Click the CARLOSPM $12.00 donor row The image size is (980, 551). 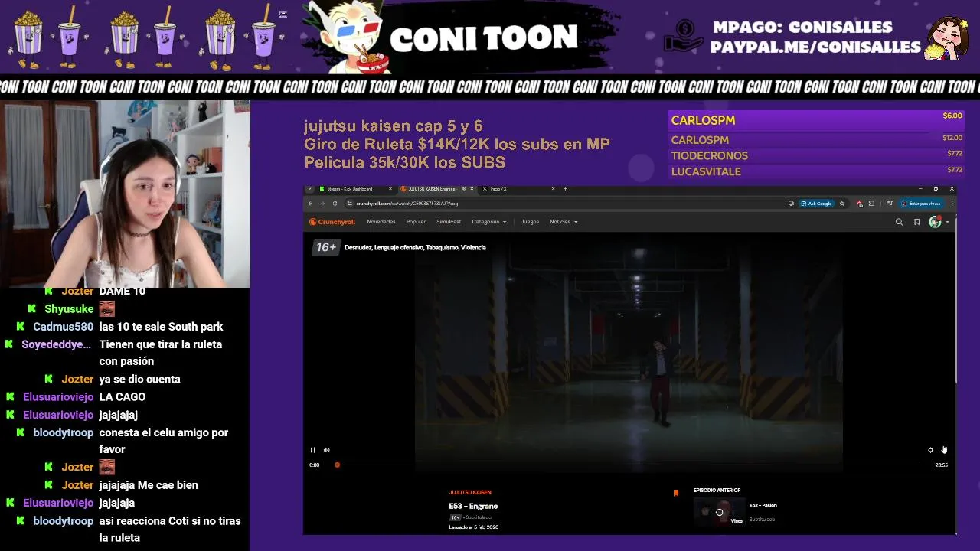click(816, 139)
